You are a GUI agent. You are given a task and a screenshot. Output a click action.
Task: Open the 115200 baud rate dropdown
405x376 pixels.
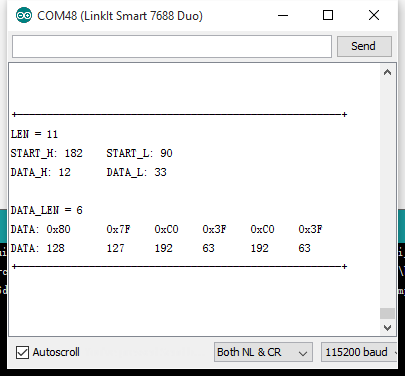click(x=359, y=352)
